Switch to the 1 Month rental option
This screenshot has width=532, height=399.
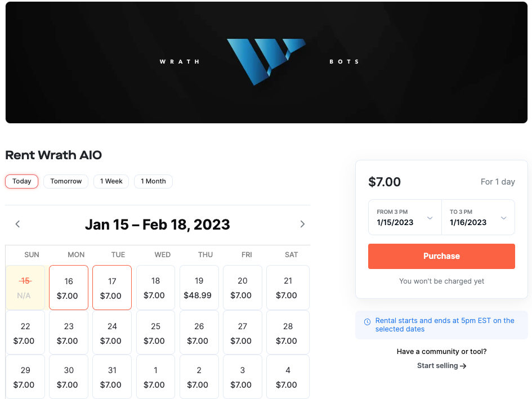(x=153, y=181)
